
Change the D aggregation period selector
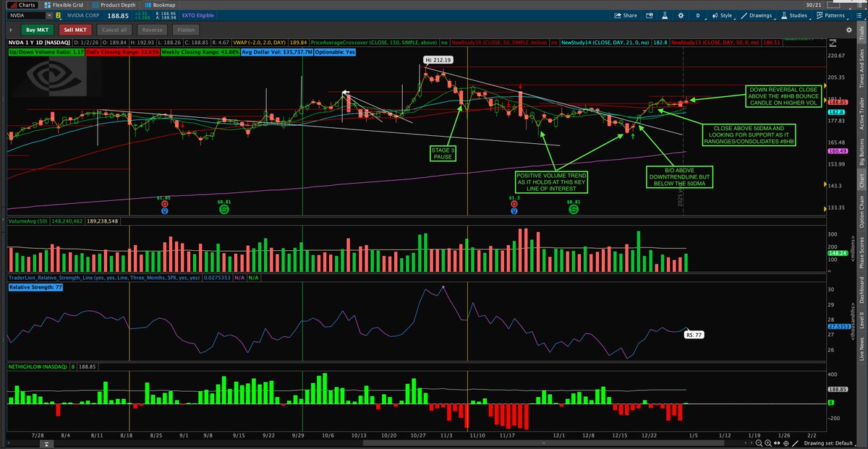pyautogui.click(x=698, y=15)
